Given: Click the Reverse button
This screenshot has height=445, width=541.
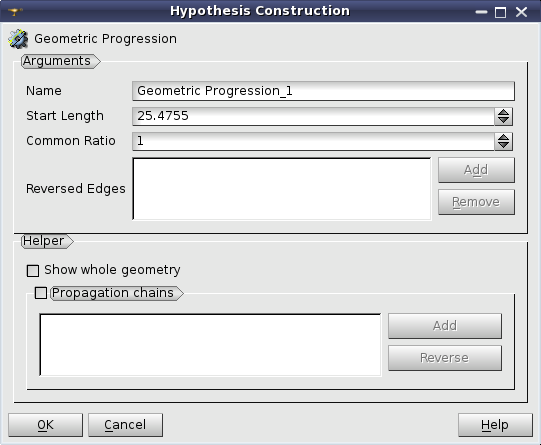Looking at the screenshot, I should pos(445,358).
